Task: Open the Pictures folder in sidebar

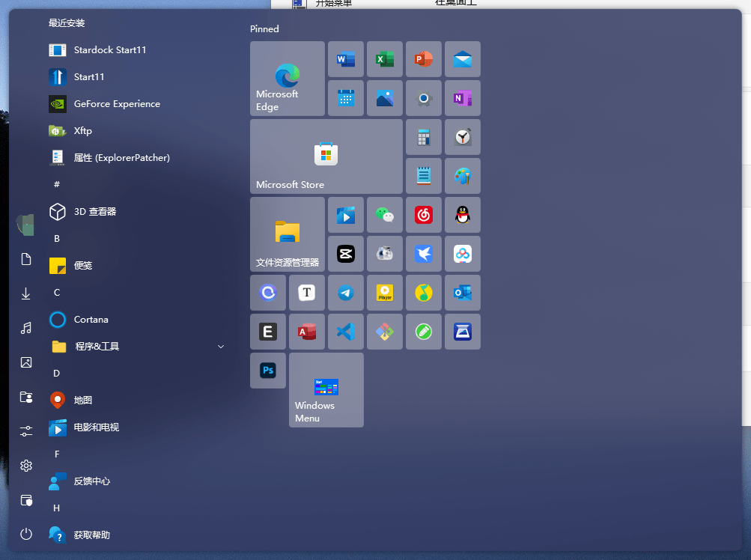Action: (26, 362)
